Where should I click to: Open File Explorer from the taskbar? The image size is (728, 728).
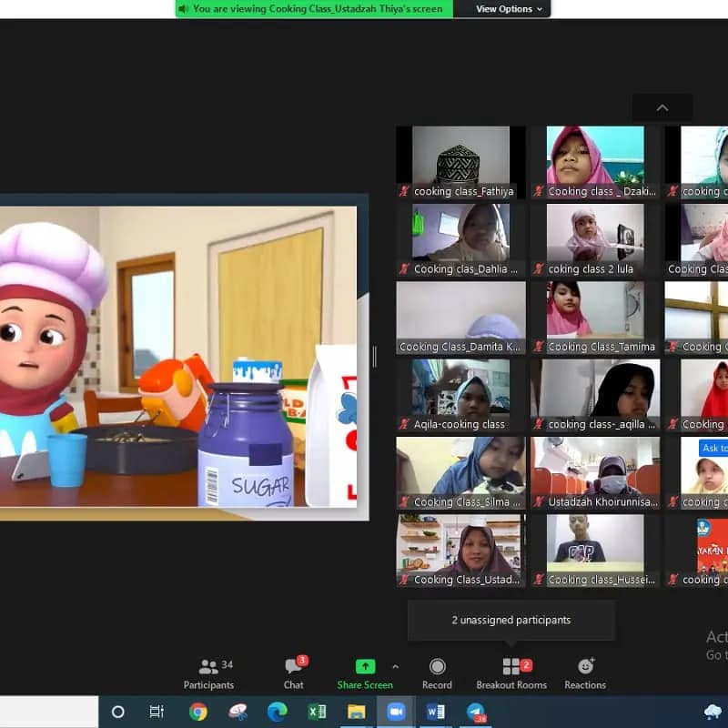[x=357, y=712]
